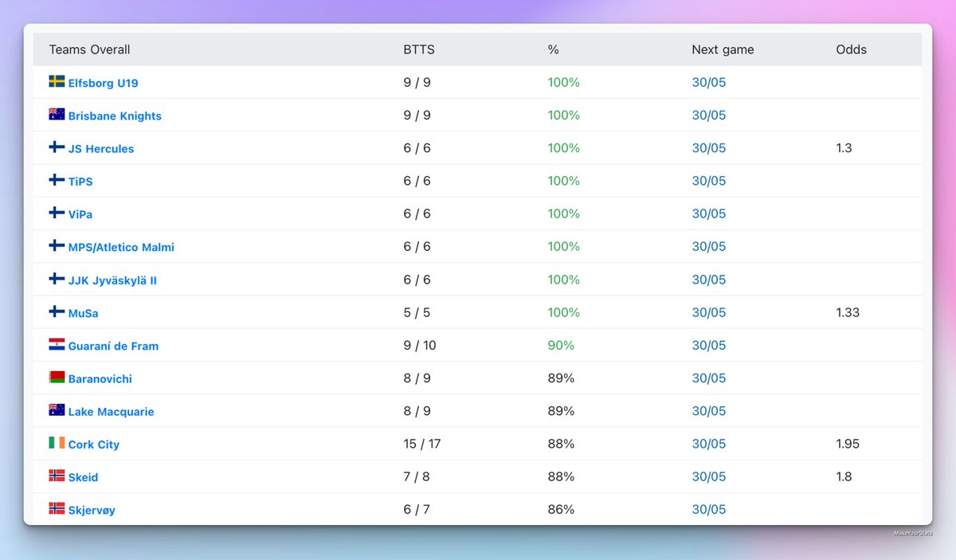Image resolution: width=956 pixels, height=560 pixels.
Task: Open the Guaraní de Fram team link
Action: pyautogui.click(x=113, y=346)
